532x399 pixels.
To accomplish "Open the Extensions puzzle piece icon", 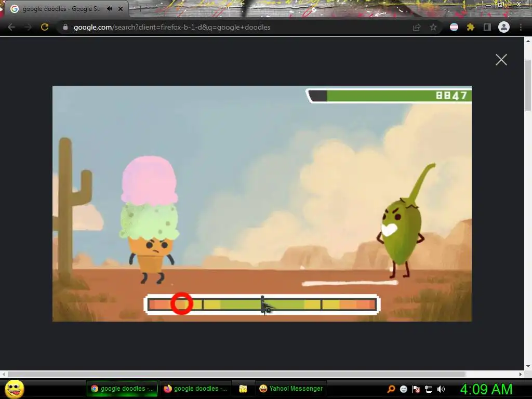I will tap(470, 27).
